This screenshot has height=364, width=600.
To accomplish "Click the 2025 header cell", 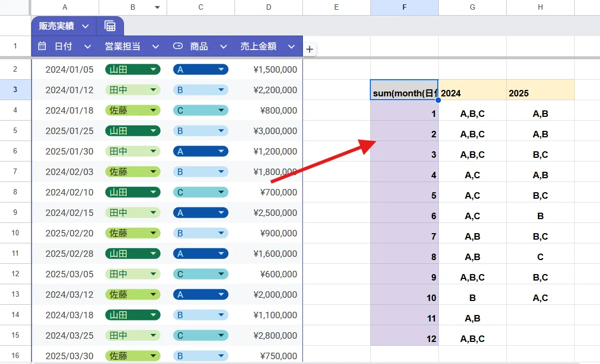I will click(540, 90).
